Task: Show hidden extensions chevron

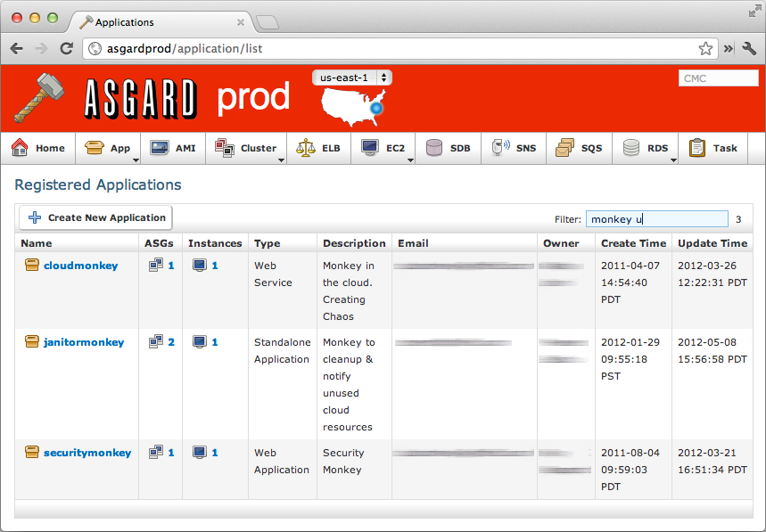Action: pos(729,48)
